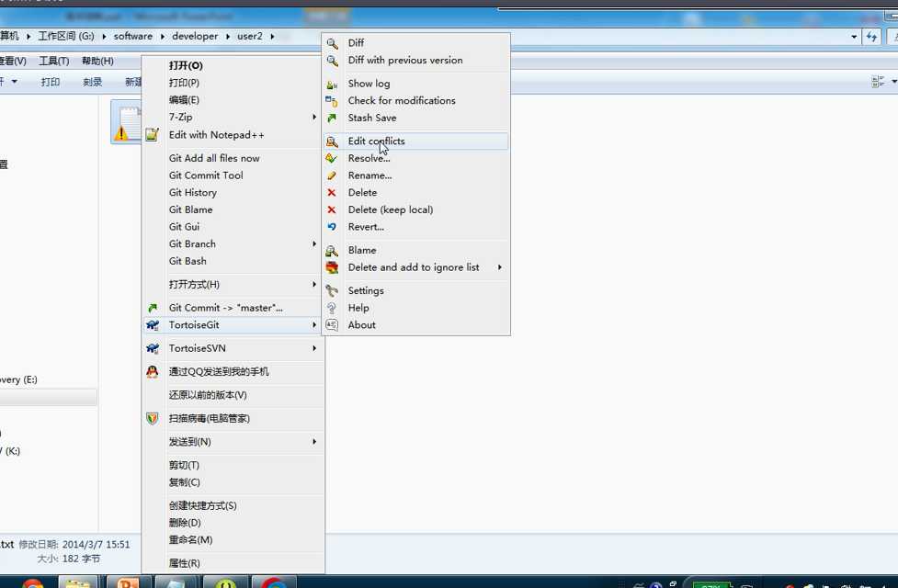The height and width of the screenshot is (588, 898).
Task: Select Git History entry
Action: (x=192, y=193)
